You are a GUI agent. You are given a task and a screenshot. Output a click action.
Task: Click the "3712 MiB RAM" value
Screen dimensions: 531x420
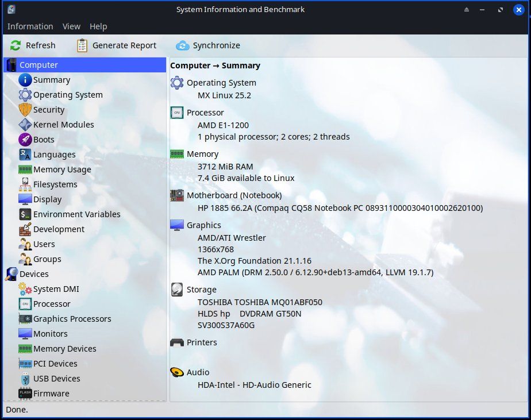click(x=225, y=167)
